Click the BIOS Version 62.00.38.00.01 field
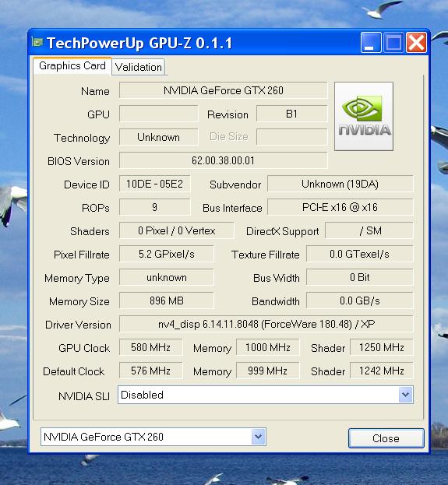This screenshot has width=448, height=485. pyautogui.click(x=224, y=160)
